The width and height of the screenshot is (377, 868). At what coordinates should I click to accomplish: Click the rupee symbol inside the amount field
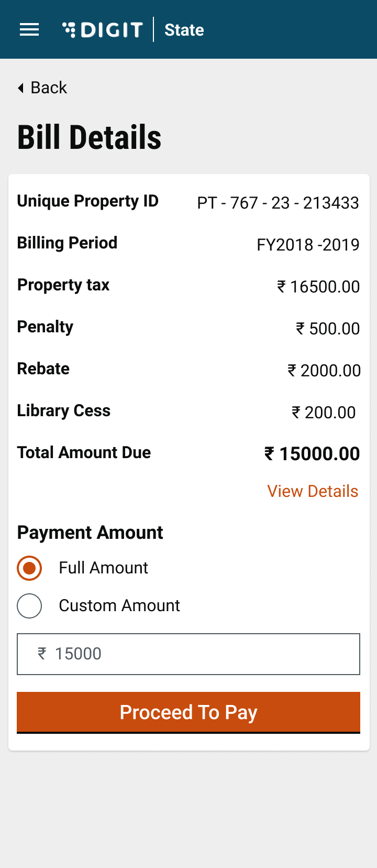point(42,654)
